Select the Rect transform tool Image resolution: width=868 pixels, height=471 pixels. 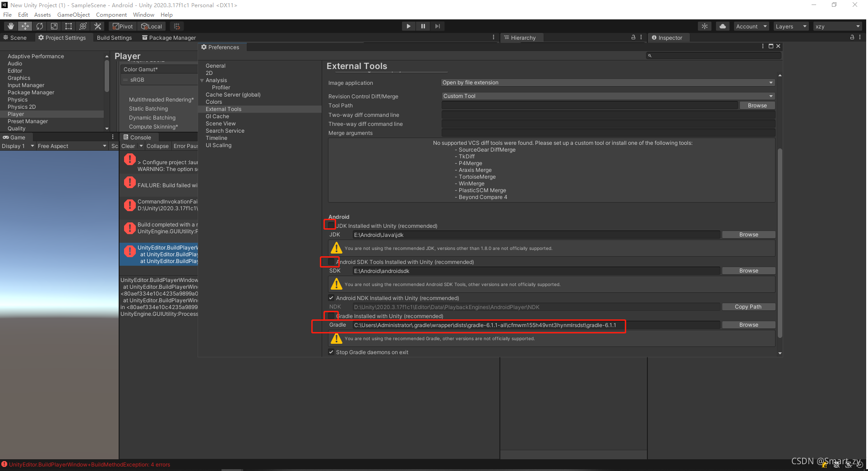point(69,26)
